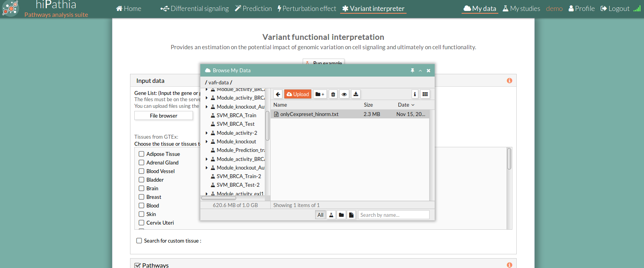Filter by studies flask icon
The image size is (644, 268).
[x=331, y=215]
